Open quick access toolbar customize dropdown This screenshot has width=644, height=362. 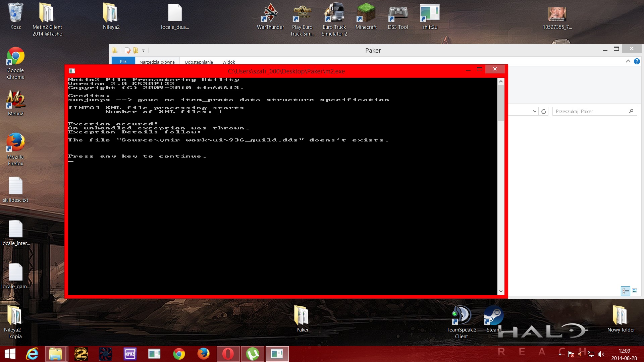[143, 51]
